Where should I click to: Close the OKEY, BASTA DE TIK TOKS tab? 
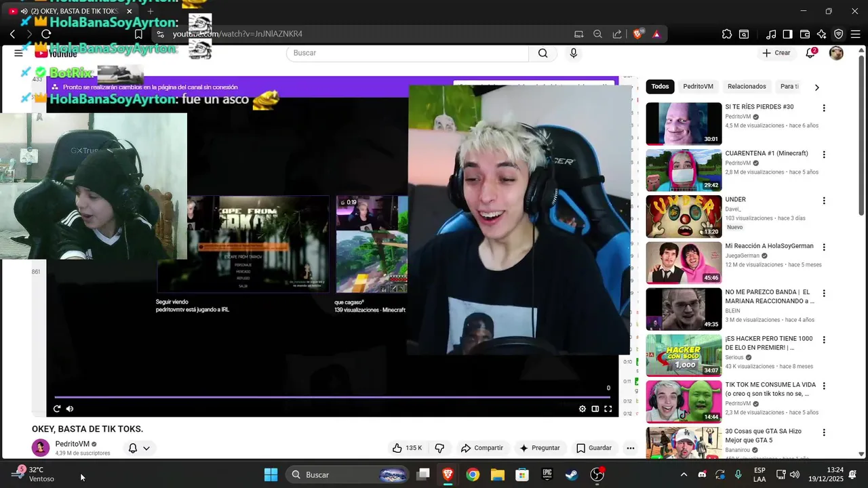pyautogui.click(x=130, y=11)
